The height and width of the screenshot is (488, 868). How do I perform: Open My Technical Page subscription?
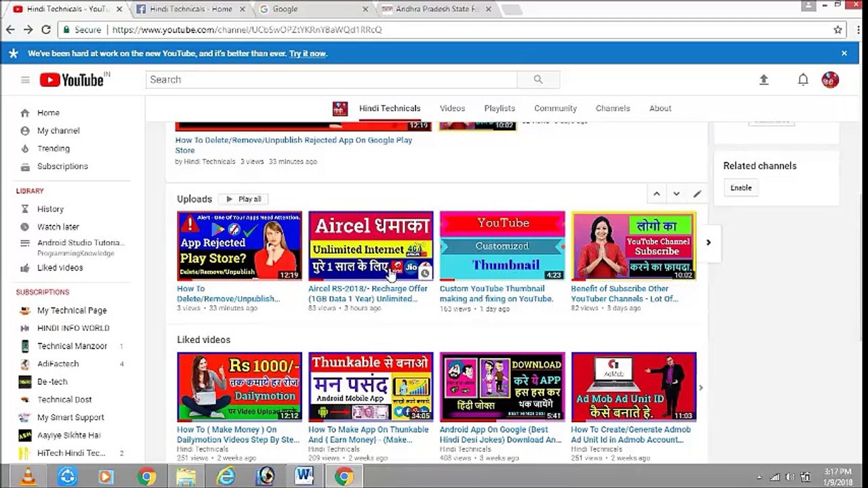[x=72, y=310]
